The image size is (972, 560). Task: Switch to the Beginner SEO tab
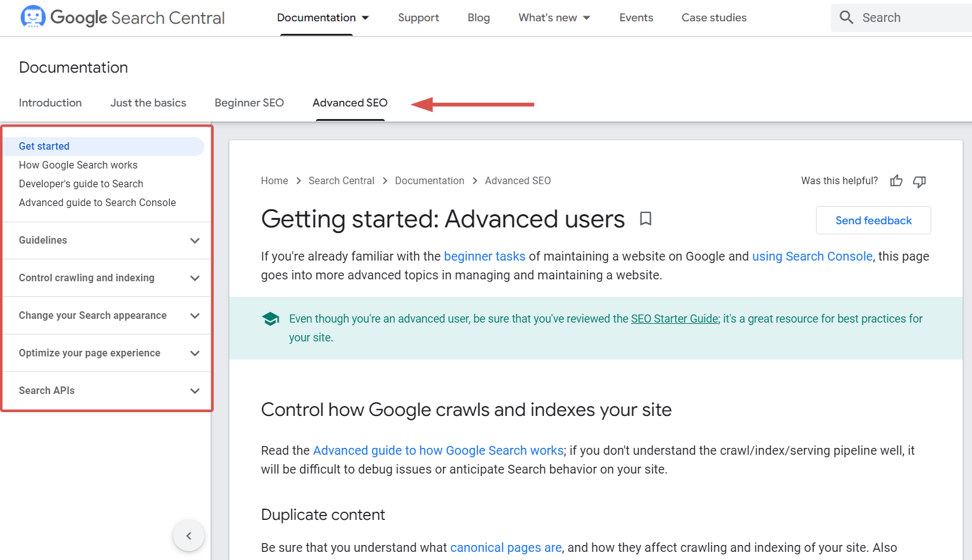click(249, 103)
